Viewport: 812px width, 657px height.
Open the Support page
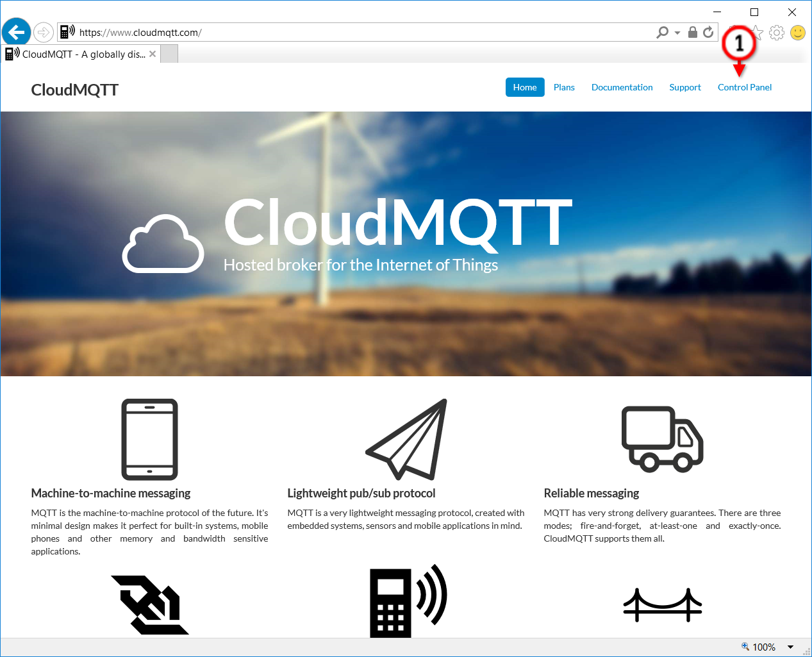click(685, 87)
